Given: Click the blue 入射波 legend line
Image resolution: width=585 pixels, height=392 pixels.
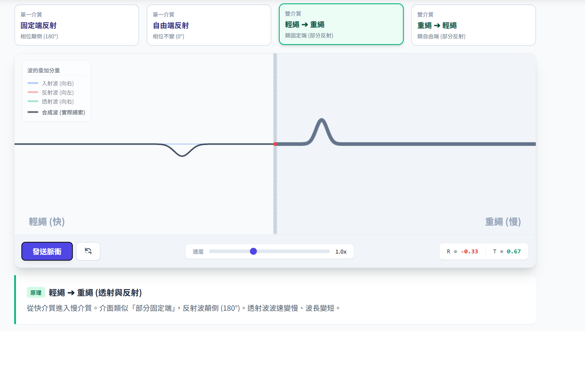Looking at the screenshot, I should (x=33, y=83).
